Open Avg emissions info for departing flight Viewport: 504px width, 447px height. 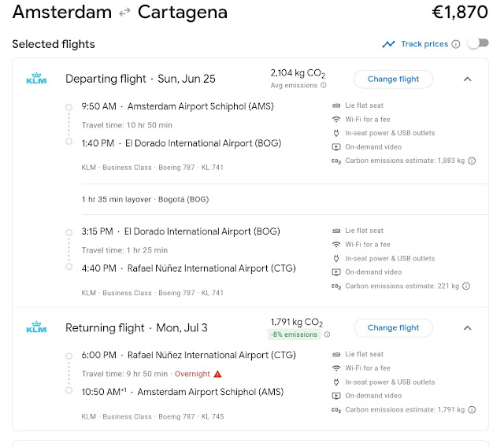[x=323, y=85]
